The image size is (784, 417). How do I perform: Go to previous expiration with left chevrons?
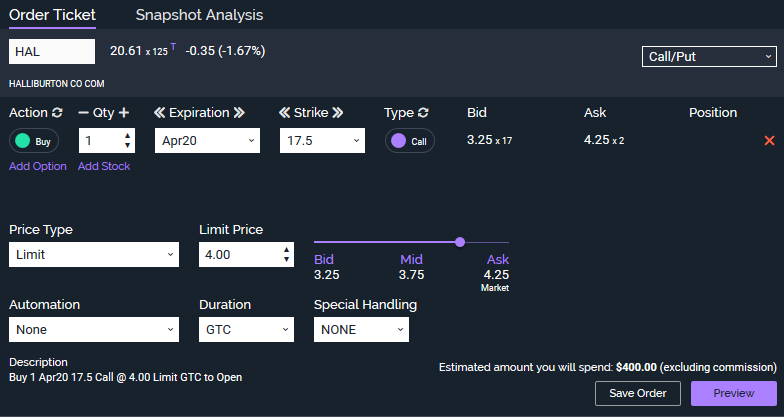pos(159,113)
